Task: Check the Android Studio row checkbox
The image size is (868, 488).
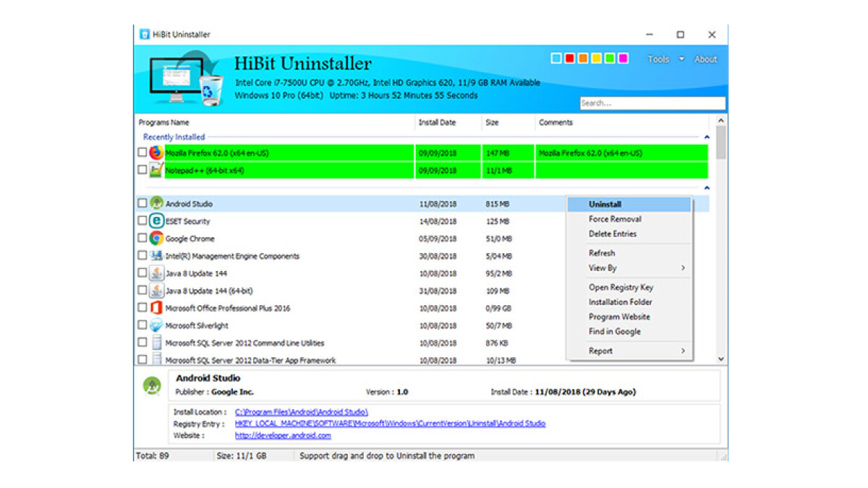Action: (x=142, y=204)
